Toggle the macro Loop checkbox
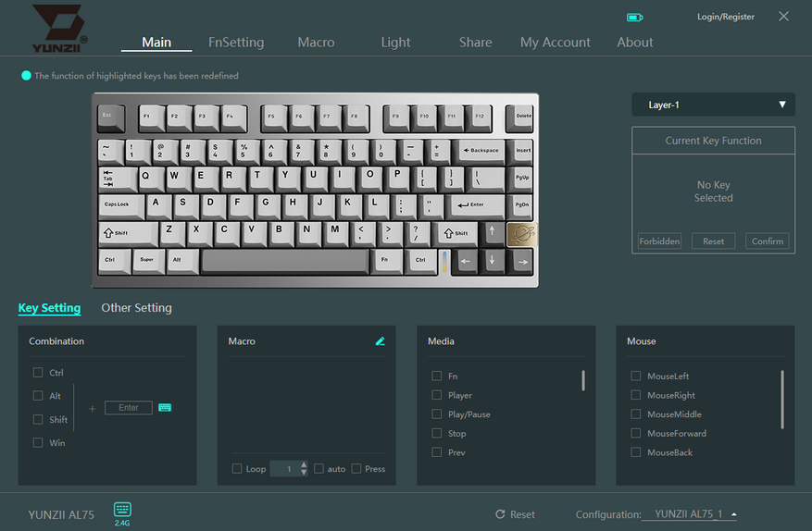Image resolution: width=812 pixels, height=531 pixels. (x=237, y=468)
